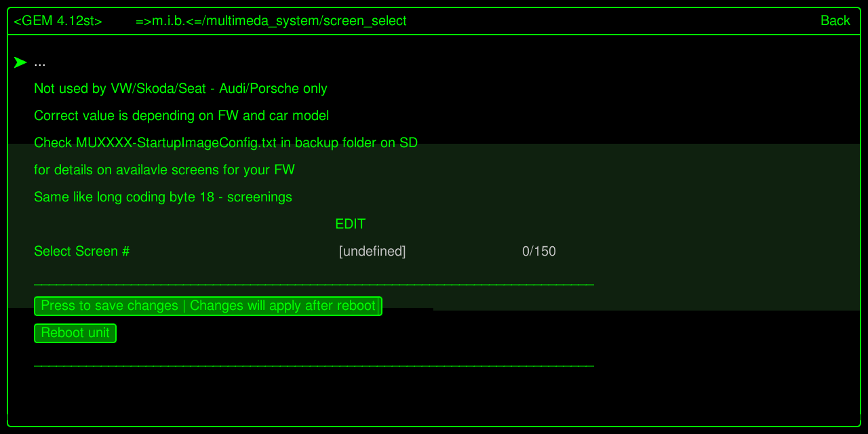Select the MUXXXX-StartupImageConfig.txt info line
The width and height of the screenshot is (868, 434).
[226, 143]
